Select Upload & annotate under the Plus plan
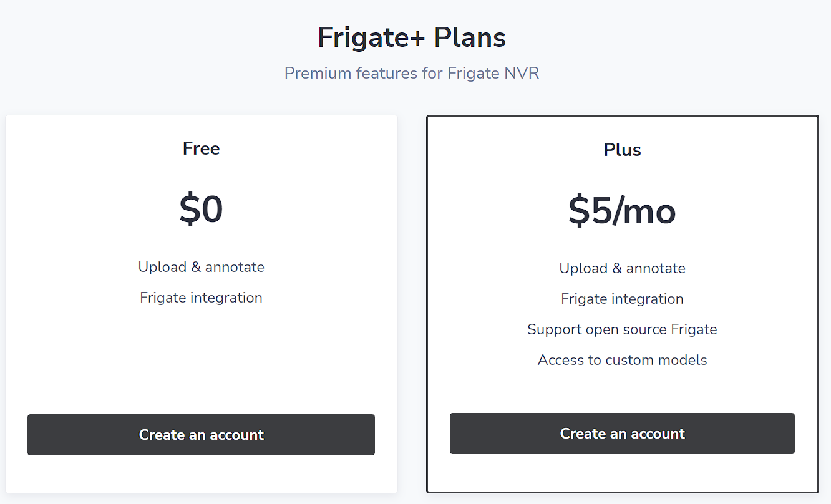This screenshot has height=504, width=831. coord(622,268)
